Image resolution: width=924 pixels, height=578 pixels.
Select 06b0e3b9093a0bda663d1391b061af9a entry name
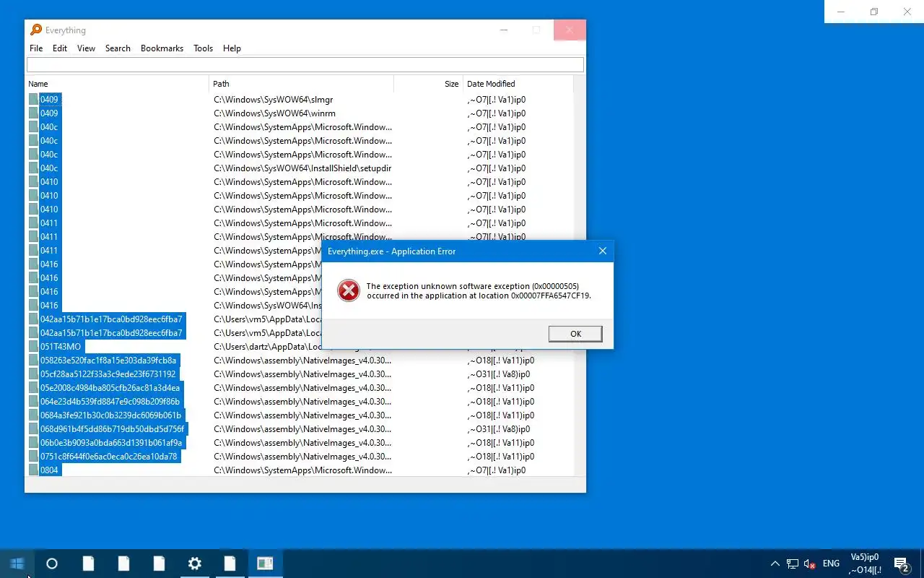111,443
